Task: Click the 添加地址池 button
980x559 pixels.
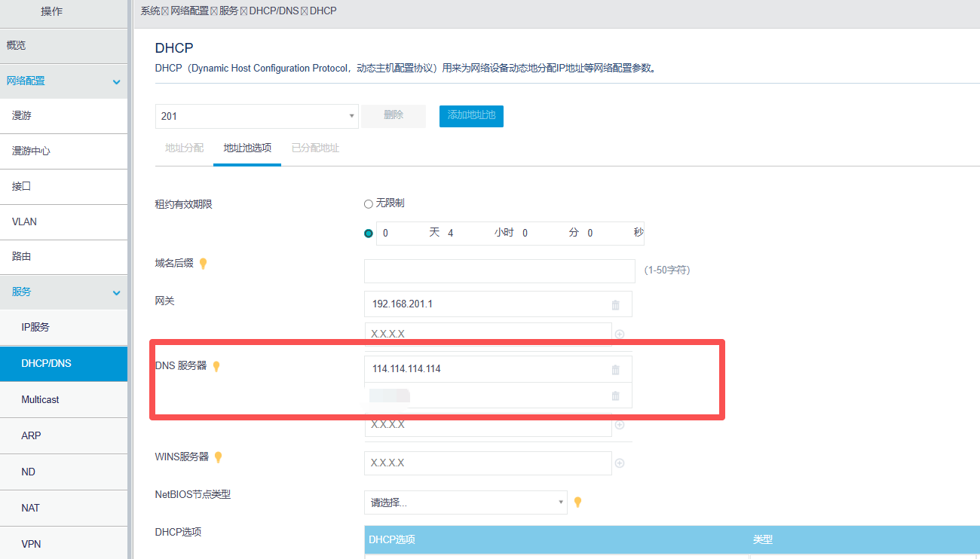Action: 471,115
